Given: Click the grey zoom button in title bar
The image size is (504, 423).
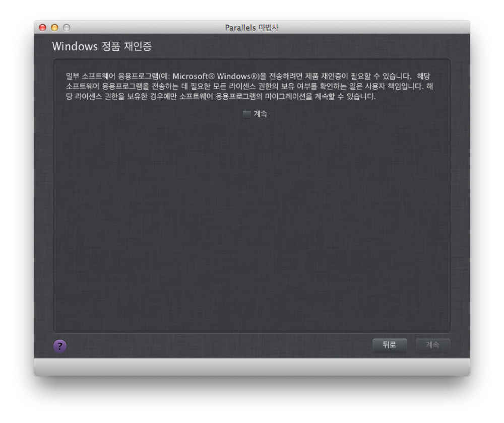Looking at the screenshot, I should click(x=67, y=28).
